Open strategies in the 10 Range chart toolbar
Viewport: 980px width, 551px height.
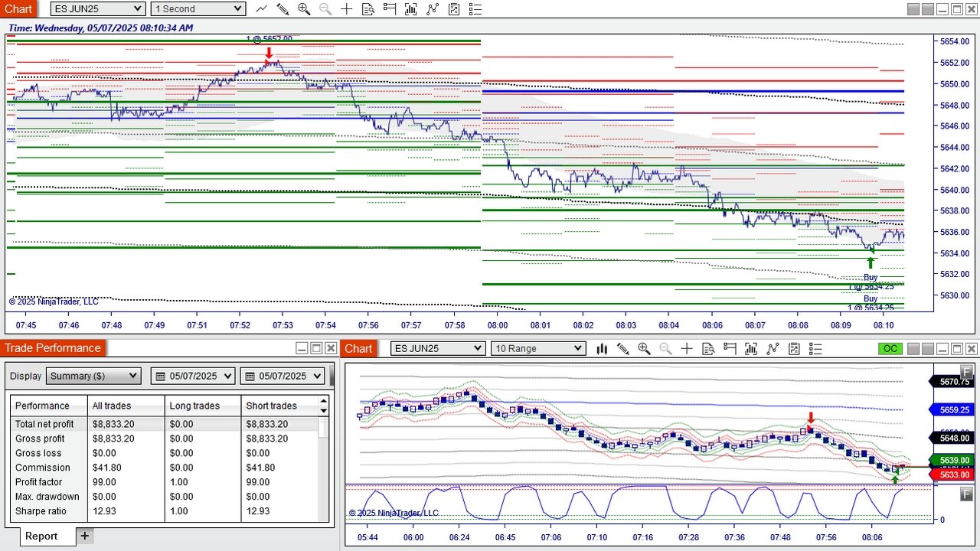pos(773,349)
